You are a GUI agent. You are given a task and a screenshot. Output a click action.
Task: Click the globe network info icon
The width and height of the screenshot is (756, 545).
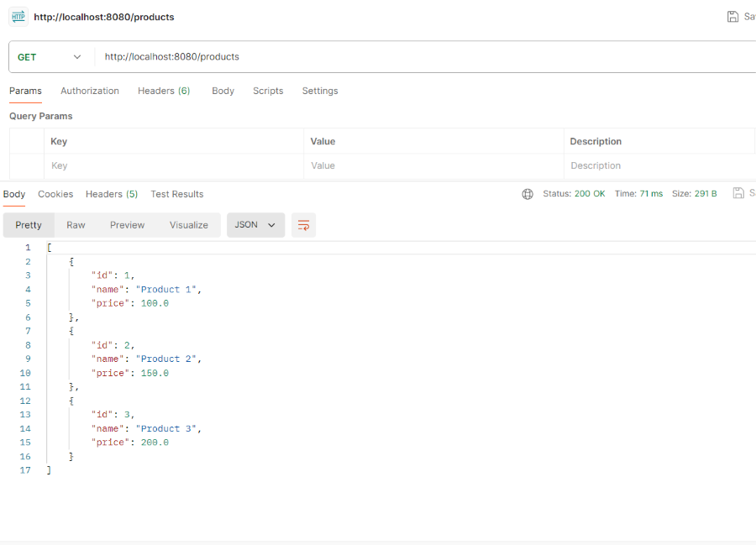coord(528,194)
